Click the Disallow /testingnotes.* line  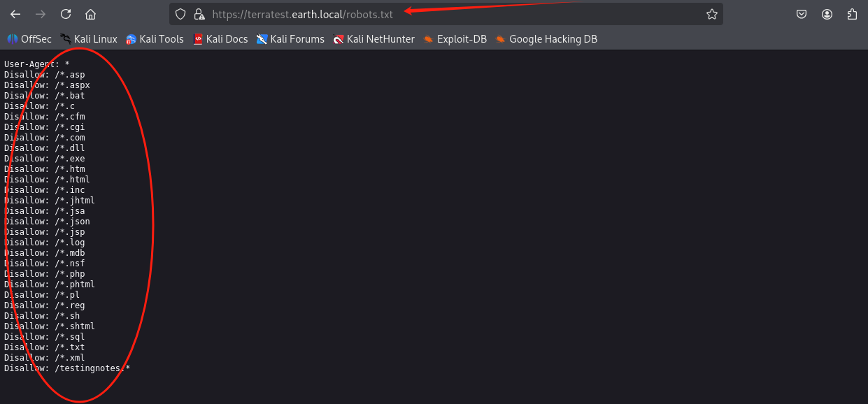point(67,368)
